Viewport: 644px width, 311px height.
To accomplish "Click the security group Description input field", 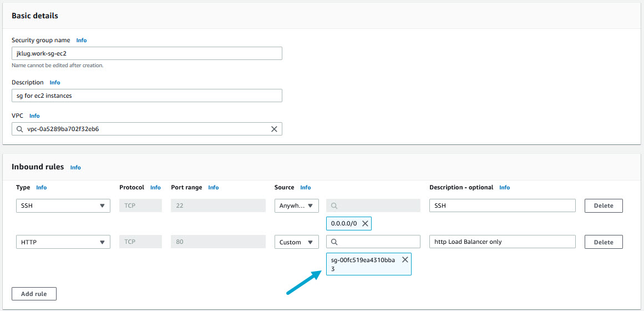I will click(147, 96).
